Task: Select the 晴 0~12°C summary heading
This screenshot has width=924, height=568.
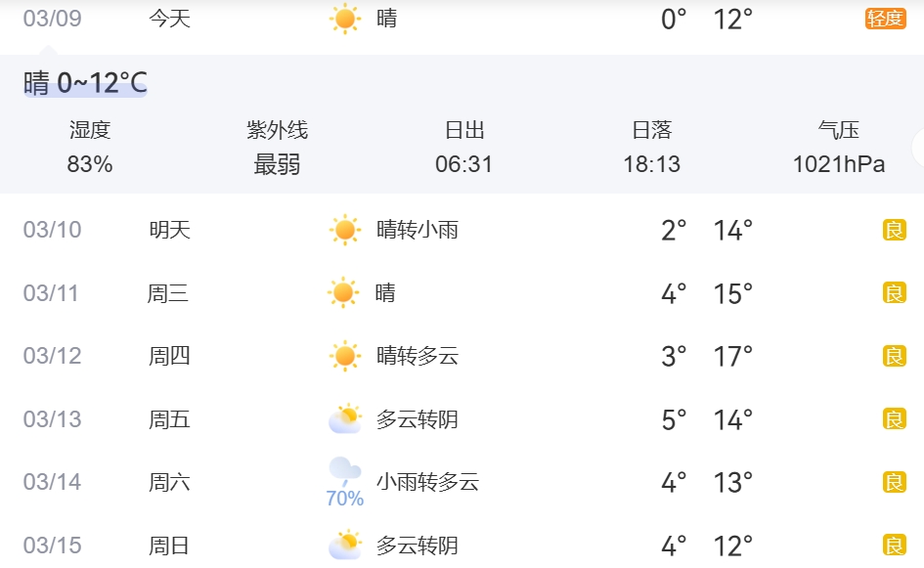Action: click(85, 83)
